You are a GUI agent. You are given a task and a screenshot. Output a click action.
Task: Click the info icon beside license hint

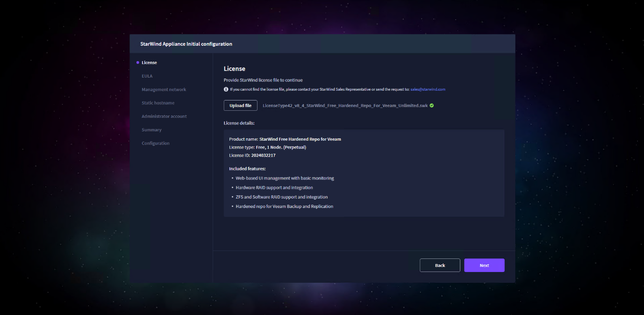click(x=226, y=89)
